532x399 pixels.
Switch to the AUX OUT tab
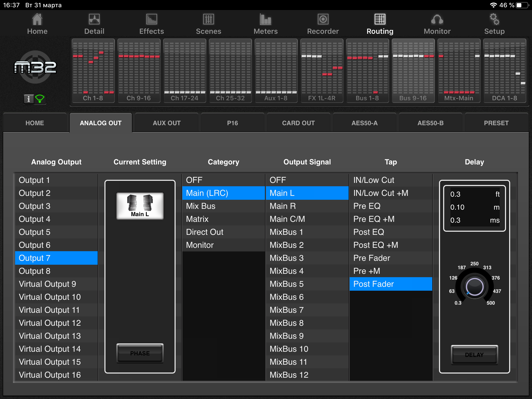coord(167,123)
